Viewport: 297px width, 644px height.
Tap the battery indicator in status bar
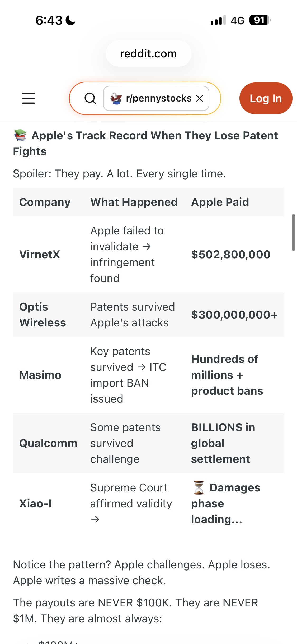(260, 20)
